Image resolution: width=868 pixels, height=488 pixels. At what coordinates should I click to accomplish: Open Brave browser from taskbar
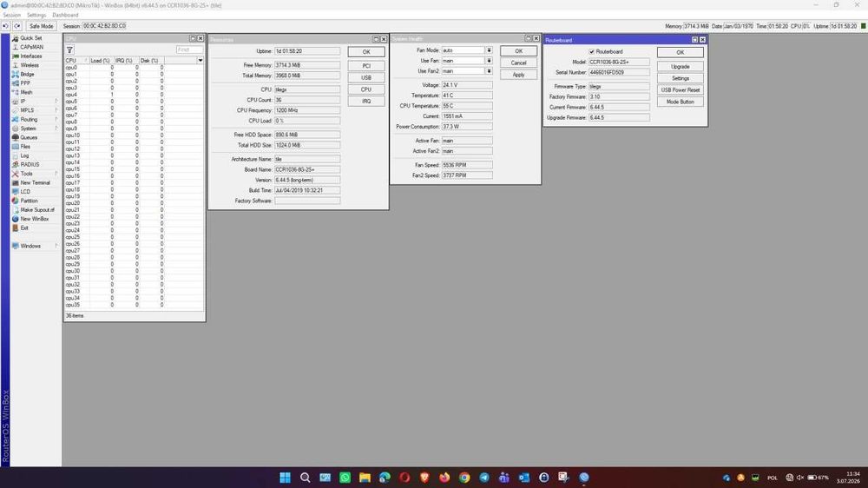[424, 478]
